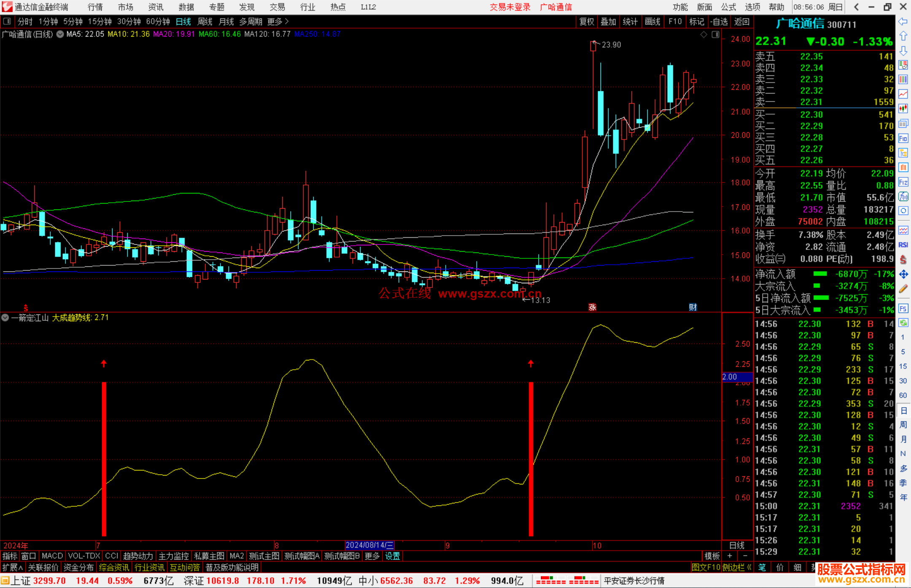Open the tree structure icon in sidebar

[x=903, y=153]
